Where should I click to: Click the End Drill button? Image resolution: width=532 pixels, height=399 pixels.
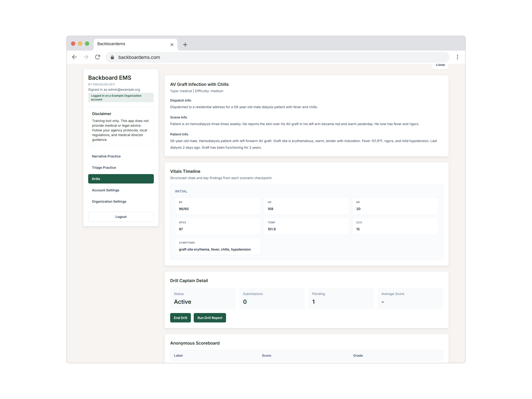click(180, 318)
